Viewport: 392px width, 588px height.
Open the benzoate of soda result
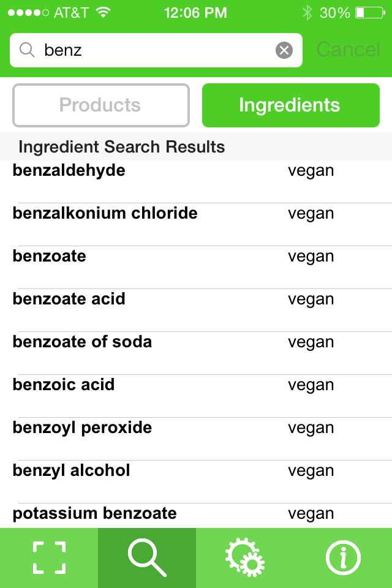[196, 353]
